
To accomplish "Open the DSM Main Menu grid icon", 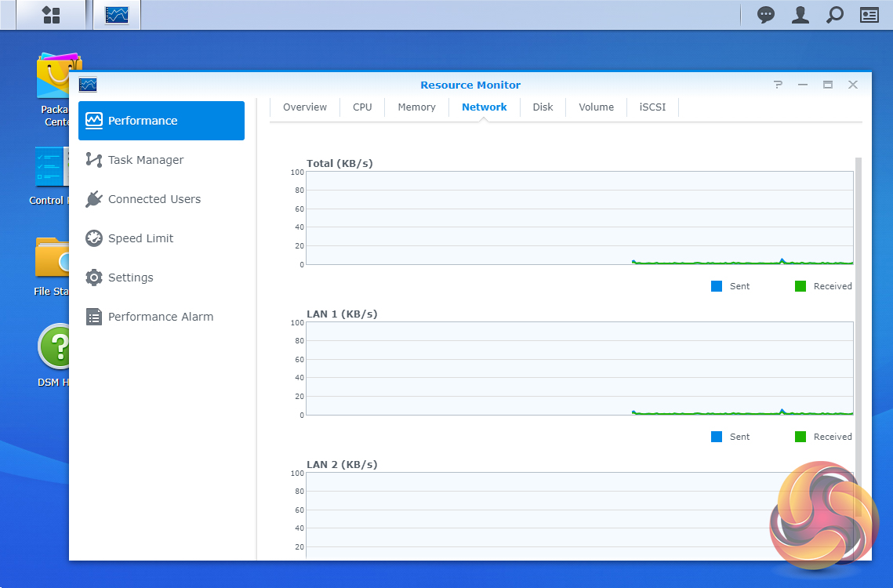I will (51, 15).
